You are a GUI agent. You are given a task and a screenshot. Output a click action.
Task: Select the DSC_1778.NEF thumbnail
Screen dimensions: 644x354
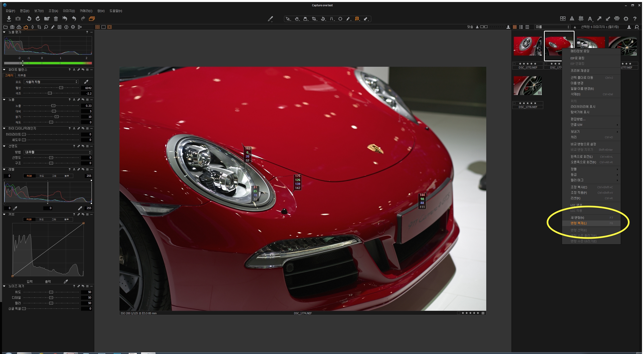527,86
